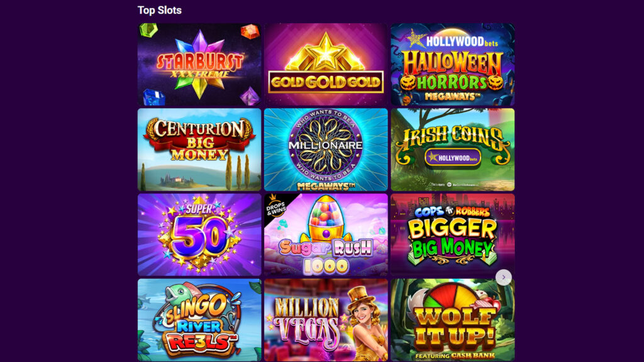Play Wolf It Up! featuring Cash Bank
Image resolution: width=644 pixels, height=362 pixels.
pyautogui.click(x=453, y=320)
